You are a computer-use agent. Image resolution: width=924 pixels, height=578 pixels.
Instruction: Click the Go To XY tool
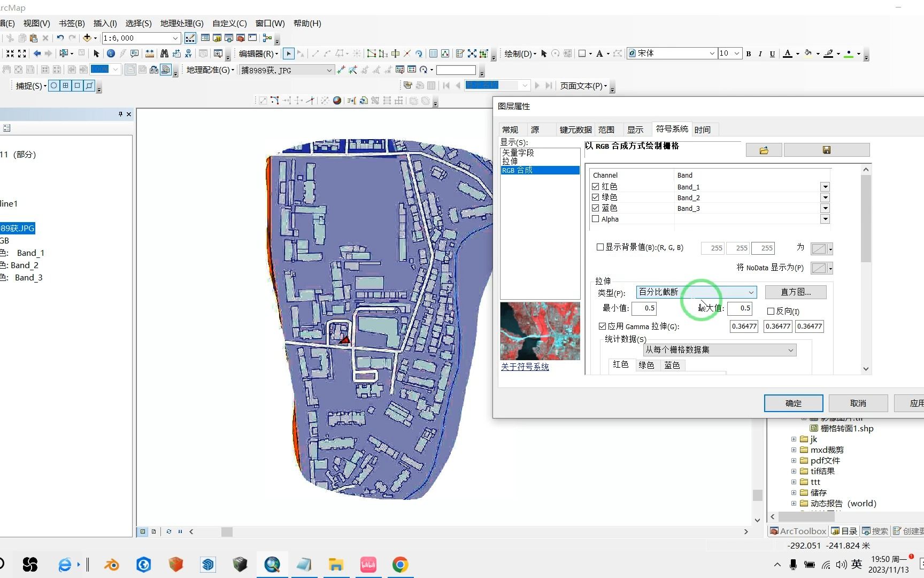[x=188, y=54]
